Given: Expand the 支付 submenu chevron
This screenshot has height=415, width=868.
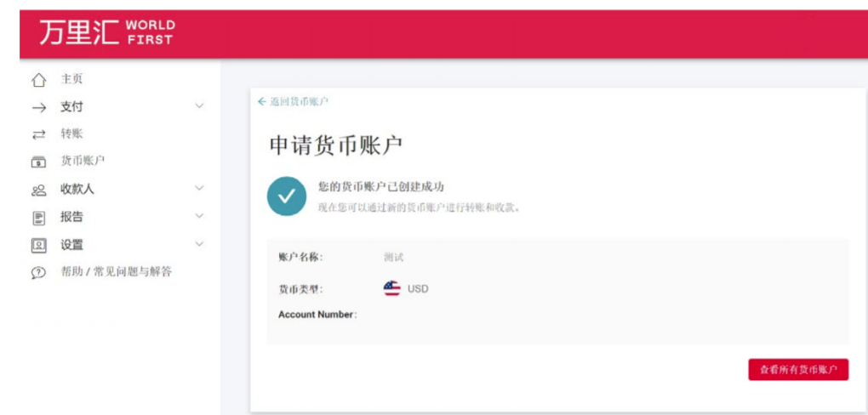Looking at the screenshot, I should tap(199, 106).
